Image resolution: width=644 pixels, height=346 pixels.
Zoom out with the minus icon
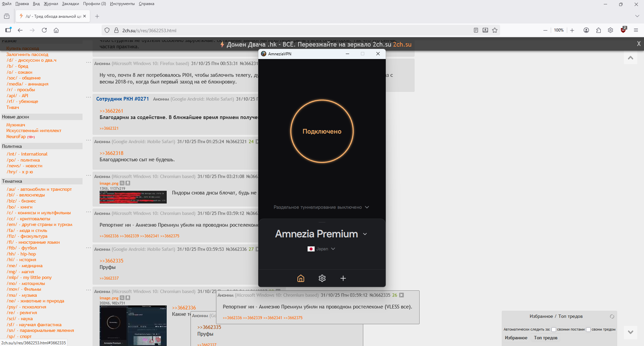545,30
